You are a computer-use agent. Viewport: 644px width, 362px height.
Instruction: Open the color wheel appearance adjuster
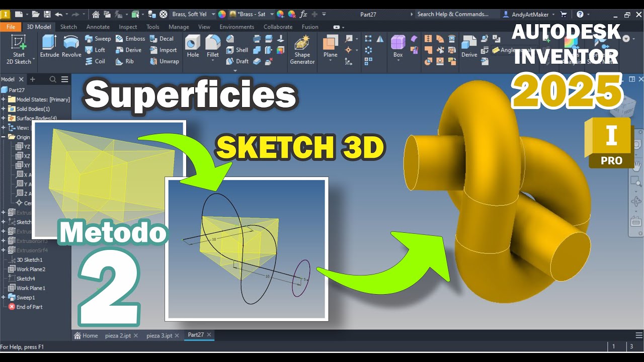click(x=281, y=14)
